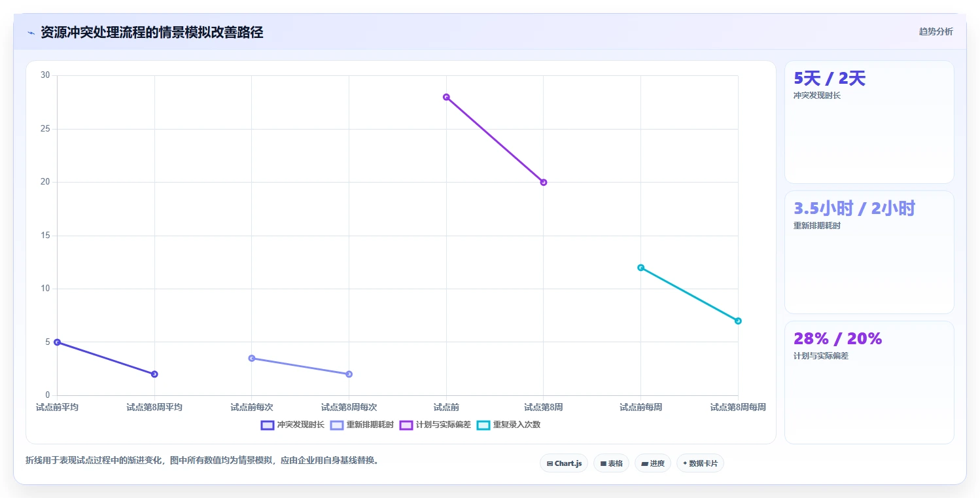This screenshot has height=498, width=980.
Task: Click the blue data point above 试点第8周平均
Action: [154, 374]
